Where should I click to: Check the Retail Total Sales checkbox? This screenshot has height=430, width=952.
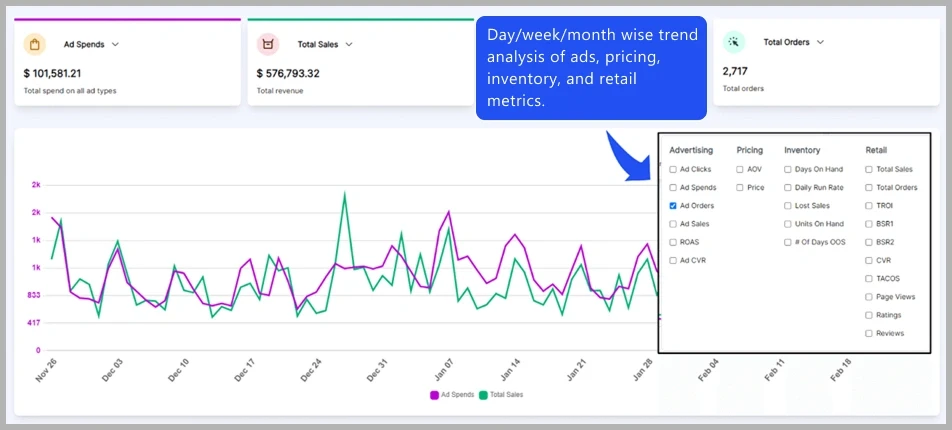pos(869,169)
